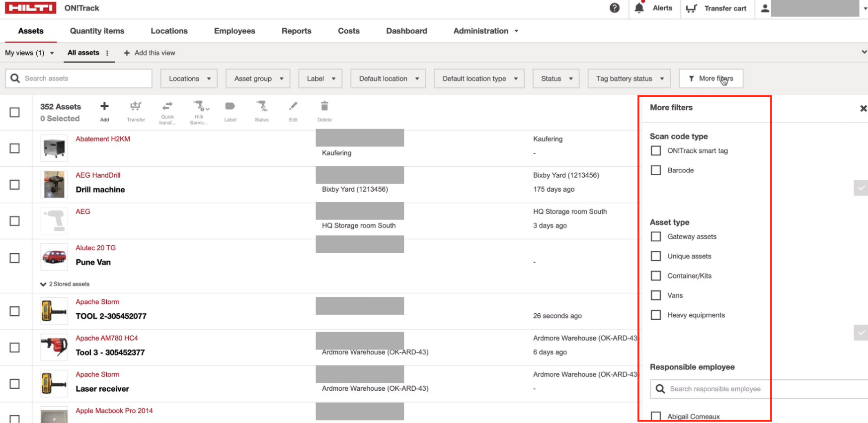Open the Tag battery status dropdown

[x=630, y=78]
